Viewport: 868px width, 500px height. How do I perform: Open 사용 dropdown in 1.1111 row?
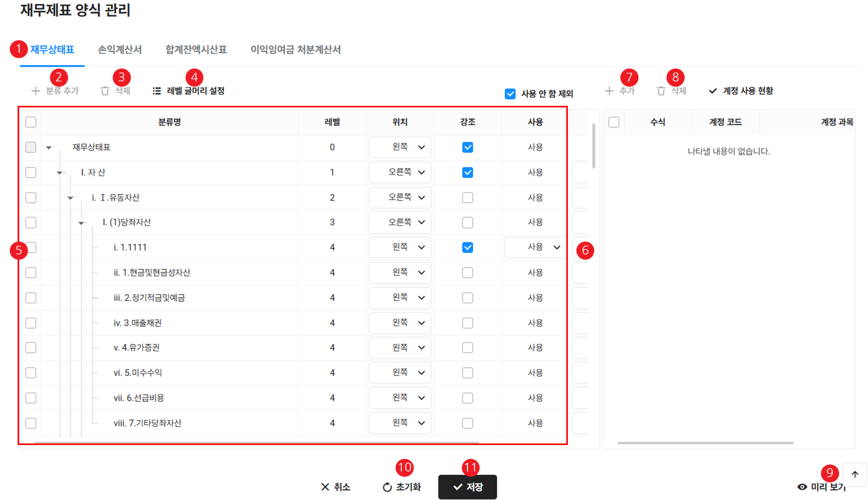pos(536,247)
